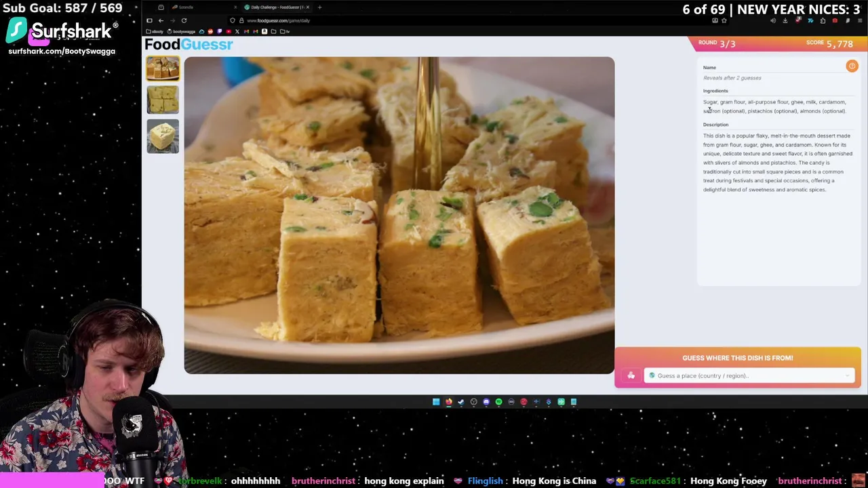Open Firefox from the taskbar

[x=448, y=402]
